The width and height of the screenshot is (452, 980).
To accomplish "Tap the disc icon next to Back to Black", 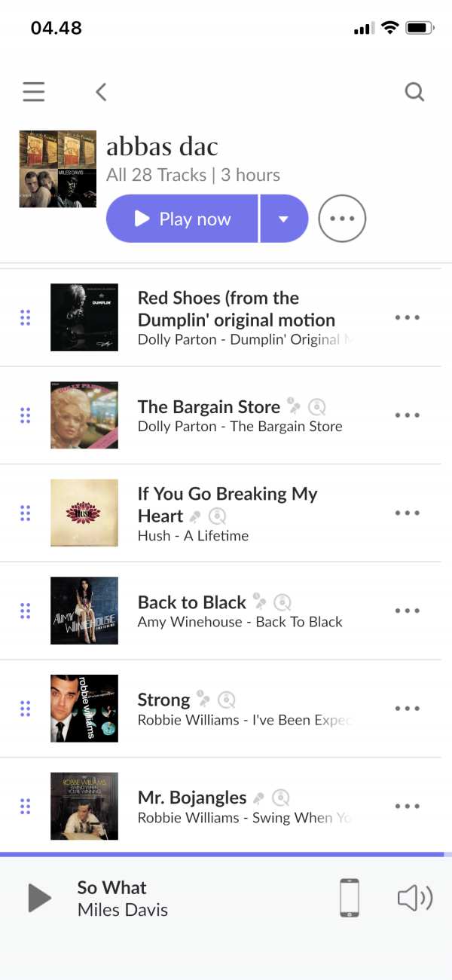I will click(282, 602).
